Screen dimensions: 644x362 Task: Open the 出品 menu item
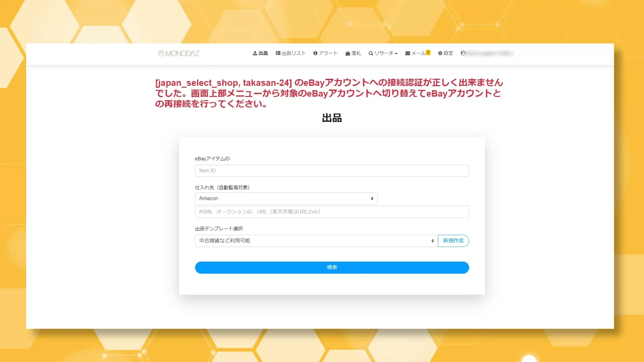click(x=260, y=53)
